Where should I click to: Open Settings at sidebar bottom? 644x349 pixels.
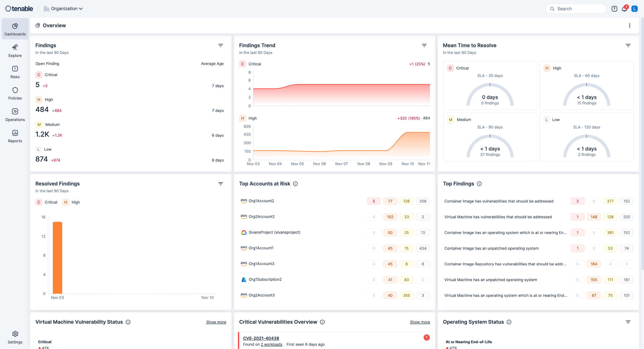pos(15,337)
